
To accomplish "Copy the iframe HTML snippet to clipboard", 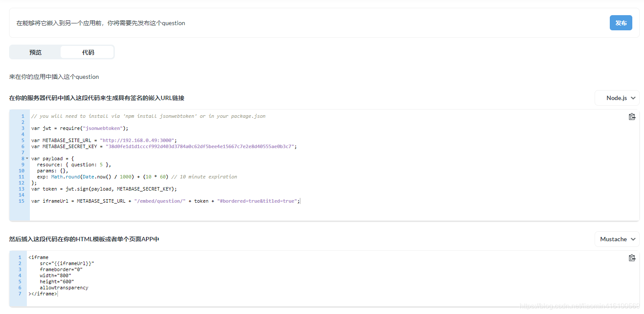I will click(632, 258).
